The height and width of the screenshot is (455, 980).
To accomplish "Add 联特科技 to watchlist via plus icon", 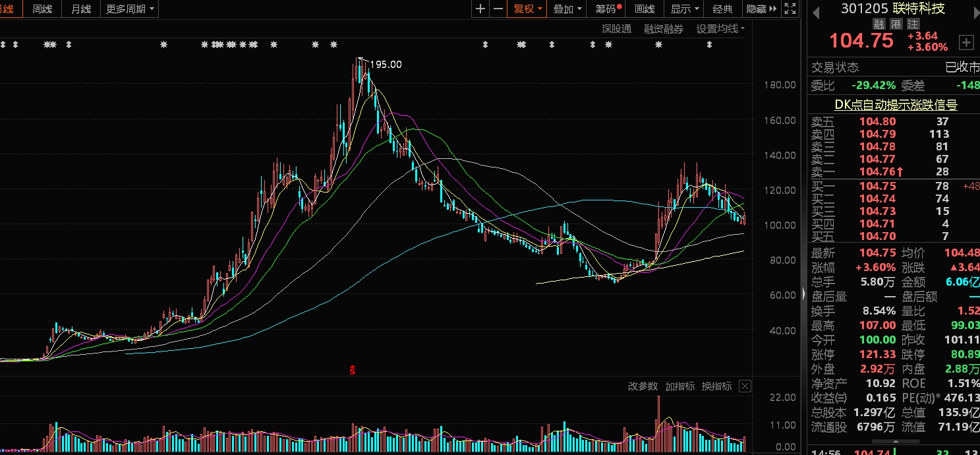I will [966, 43].
